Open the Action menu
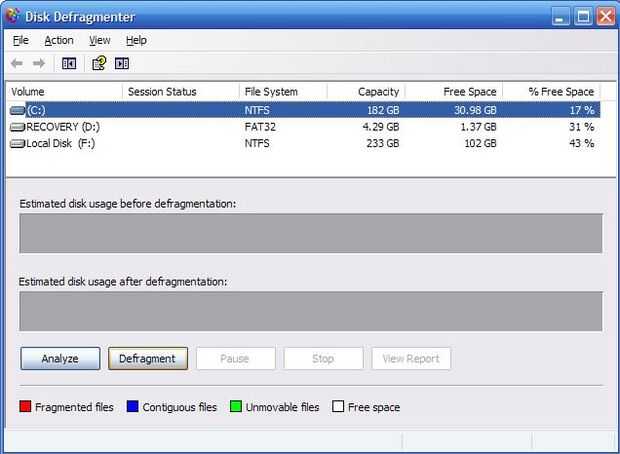This screenshot has width=620, height=454. click(59, 40)
